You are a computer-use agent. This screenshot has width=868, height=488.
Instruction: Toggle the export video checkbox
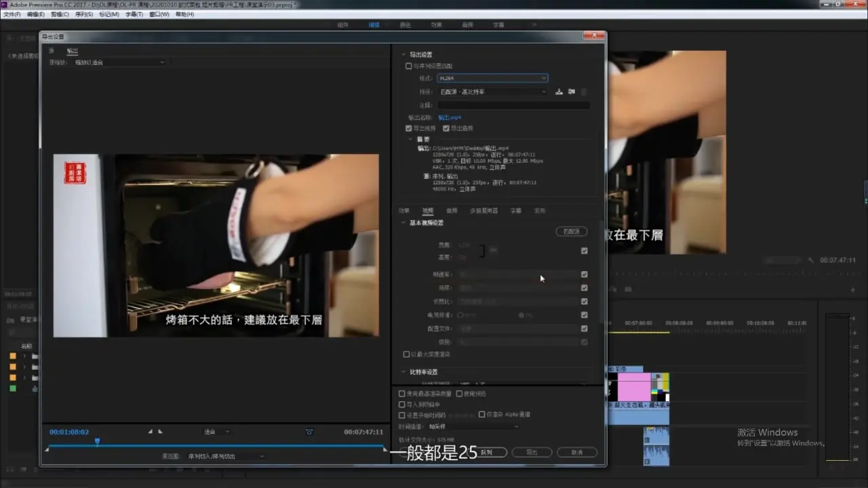(408, 128)
